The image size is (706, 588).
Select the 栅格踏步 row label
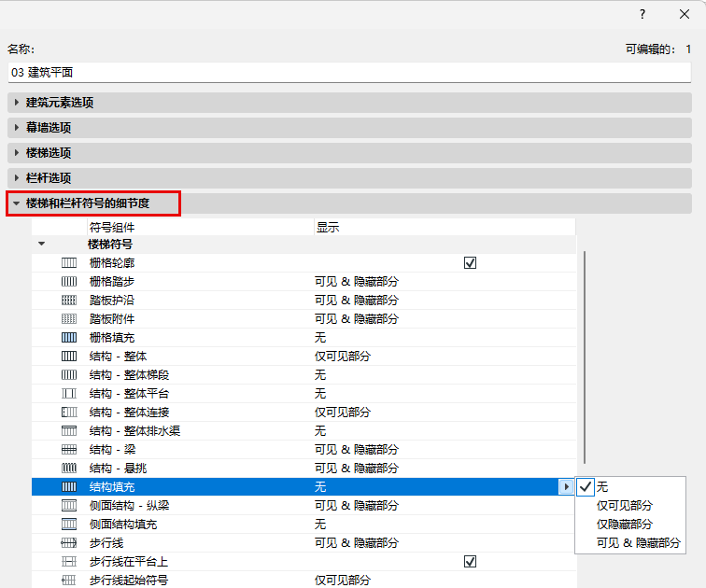(x=112, y=282)
